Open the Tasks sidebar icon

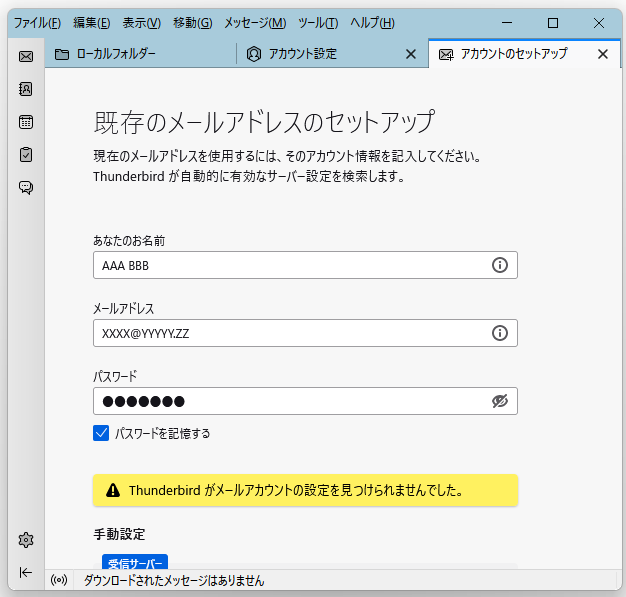(x=26, y=155)
